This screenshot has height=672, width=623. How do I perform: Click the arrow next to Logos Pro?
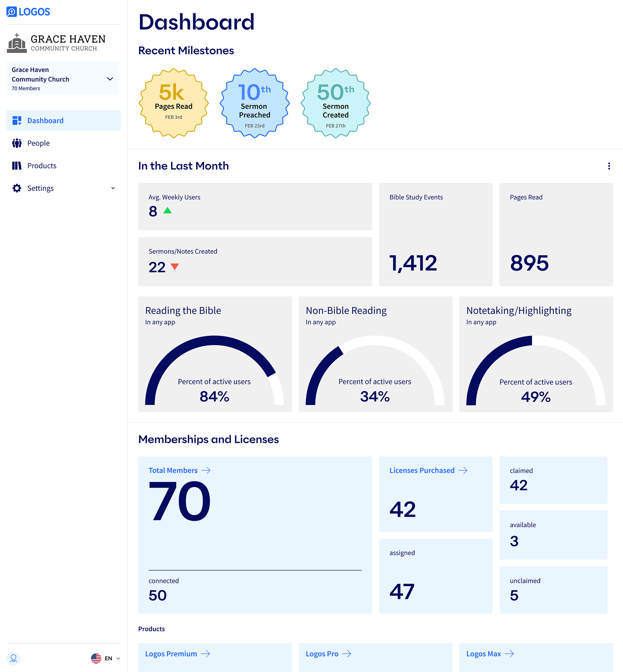[347, 654]
